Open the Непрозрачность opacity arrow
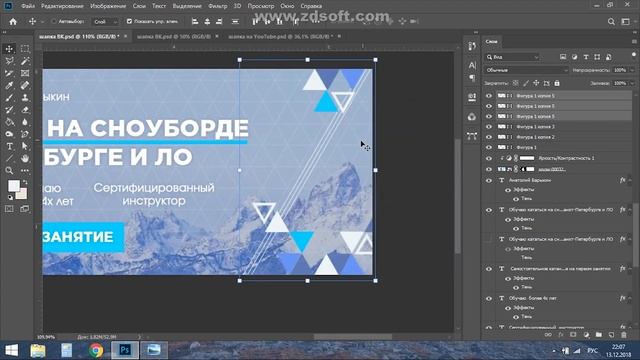640x360 pixels. pyautogui.click(x=632, y=70)
